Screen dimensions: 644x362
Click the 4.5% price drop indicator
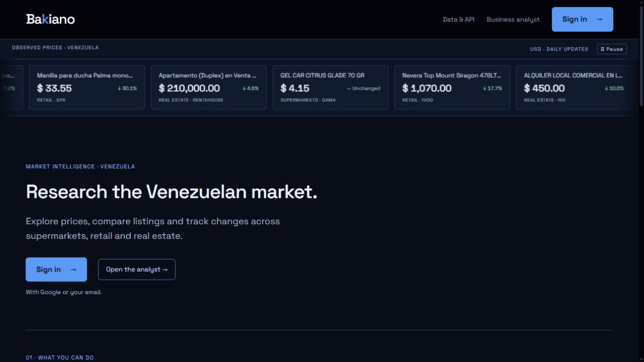pyautogui.click(x=251, y=88)
